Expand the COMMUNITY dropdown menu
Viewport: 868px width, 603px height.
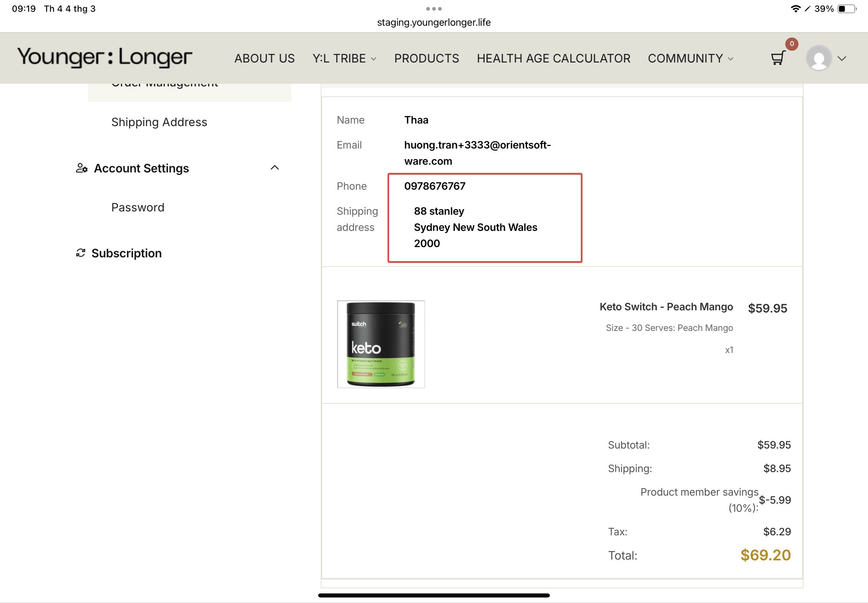[690, 58]
